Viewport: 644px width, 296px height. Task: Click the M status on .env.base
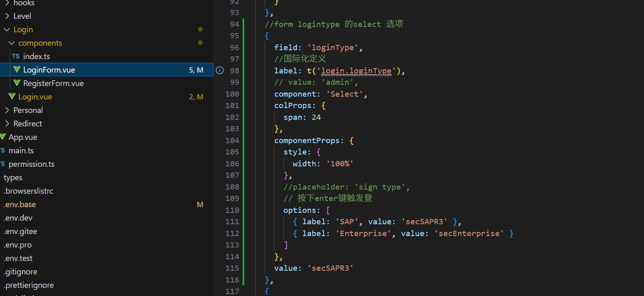[200, 204]
